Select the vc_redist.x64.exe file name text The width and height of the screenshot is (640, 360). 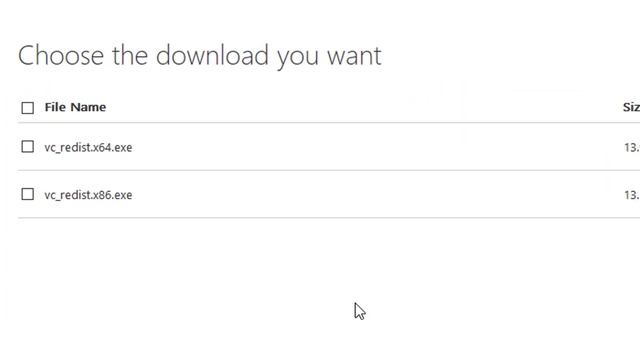pos(88,147)
